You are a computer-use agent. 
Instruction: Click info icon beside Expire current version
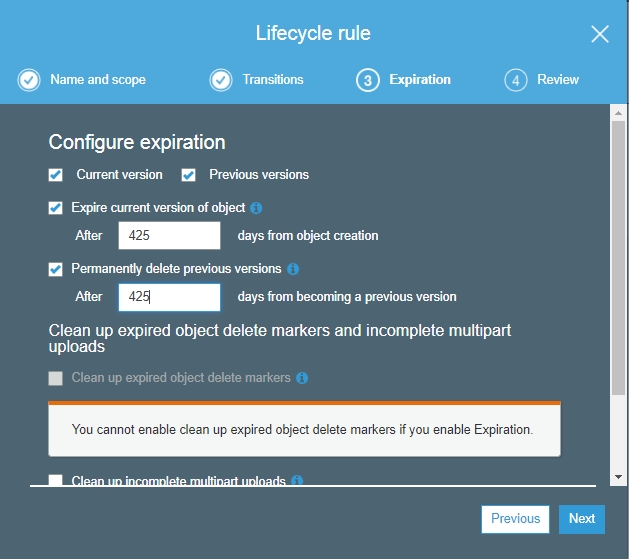256,208
